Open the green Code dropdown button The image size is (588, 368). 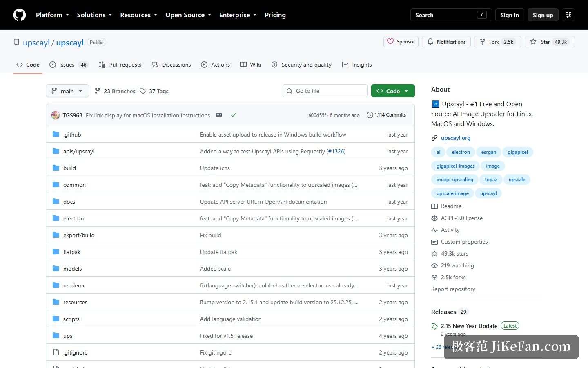393,91
